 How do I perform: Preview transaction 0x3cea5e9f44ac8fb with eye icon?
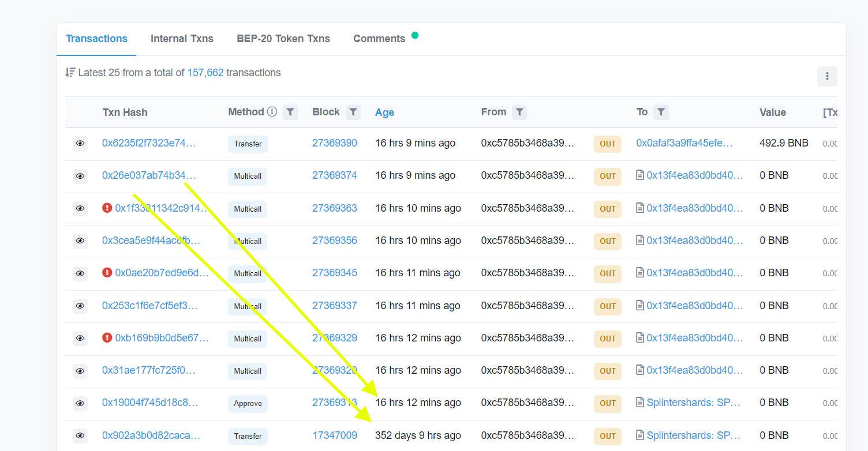tap(80, 240)
